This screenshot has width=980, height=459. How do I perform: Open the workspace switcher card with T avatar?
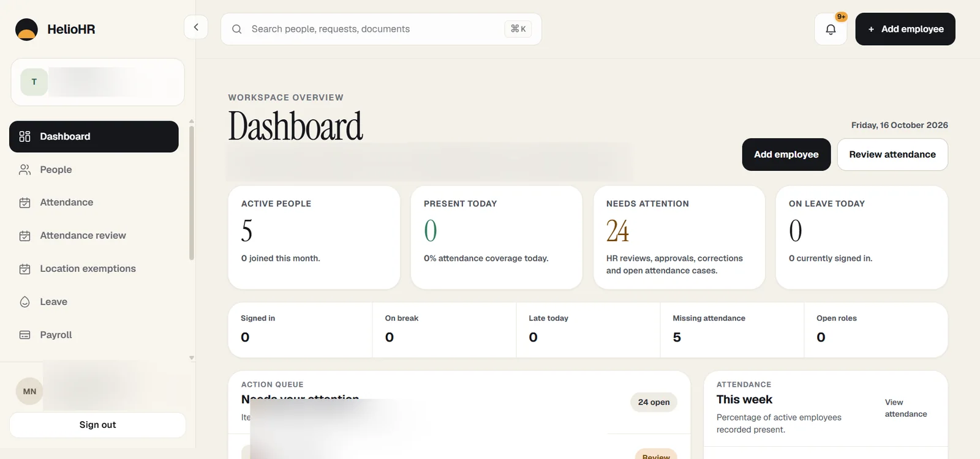point(97,82)
